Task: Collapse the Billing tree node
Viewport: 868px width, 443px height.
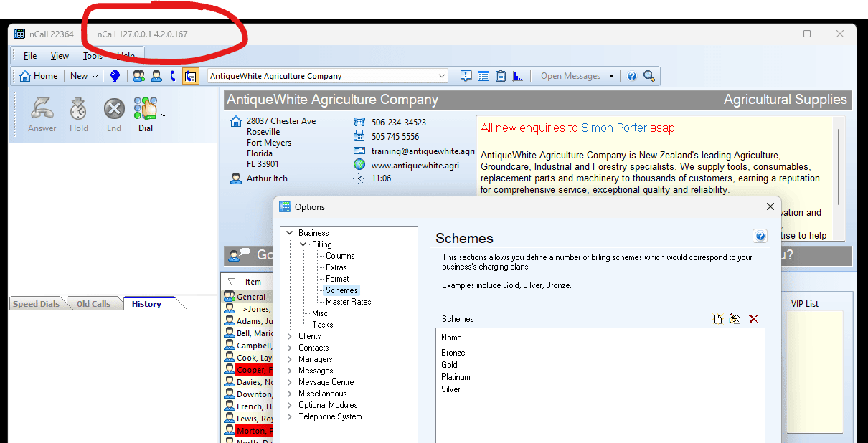Action: [x=303, y=244]
